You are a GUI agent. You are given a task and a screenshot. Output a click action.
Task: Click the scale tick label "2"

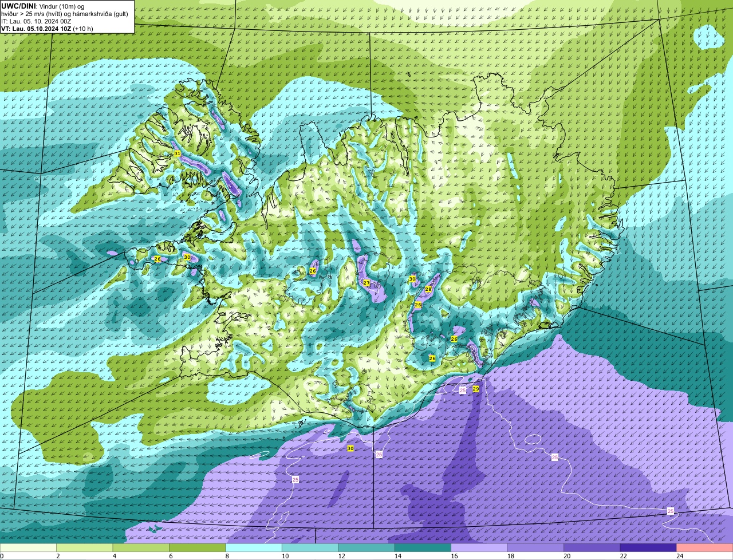[x=58, y=556]
